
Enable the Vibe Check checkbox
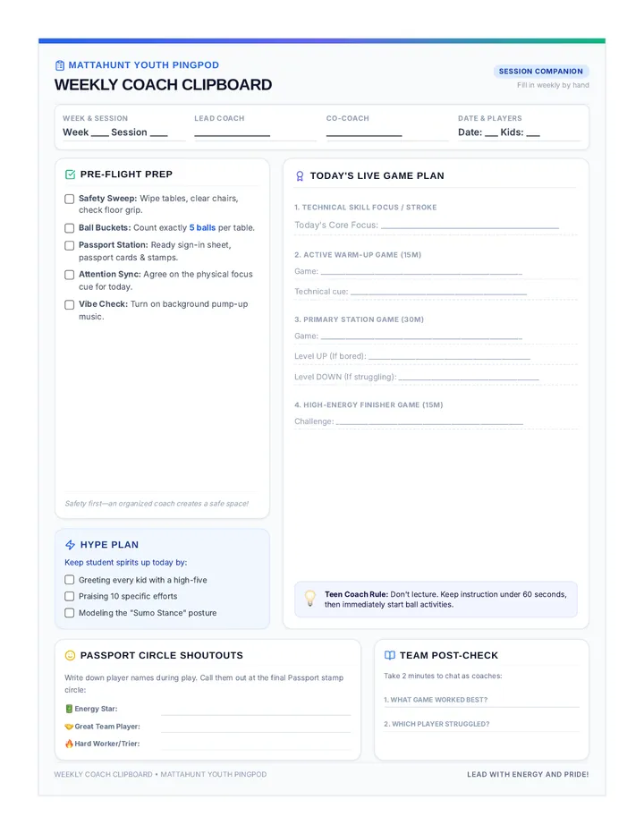coord(69,305)
